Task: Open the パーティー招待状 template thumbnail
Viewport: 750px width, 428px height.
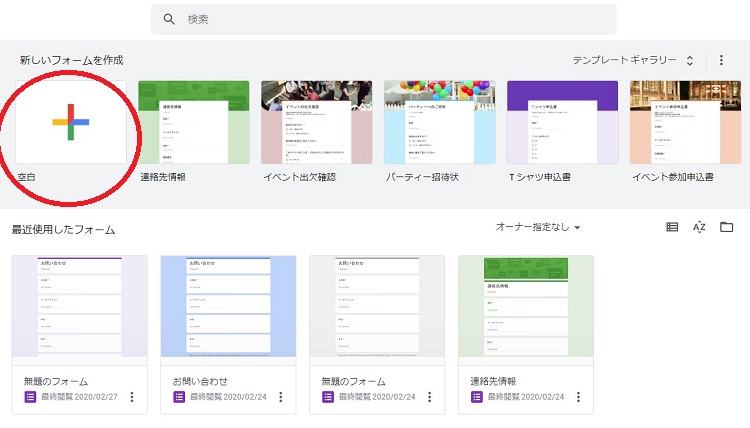Action: 440,122
